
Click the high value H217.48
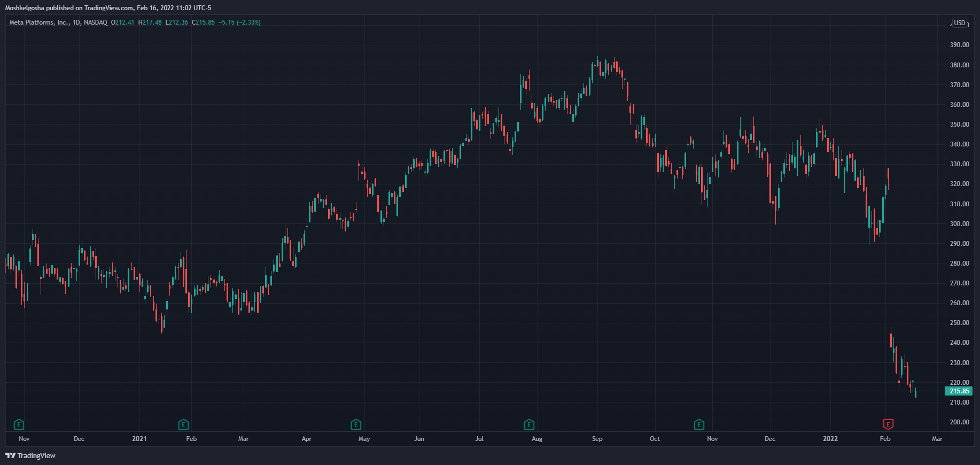click(150, 22)
